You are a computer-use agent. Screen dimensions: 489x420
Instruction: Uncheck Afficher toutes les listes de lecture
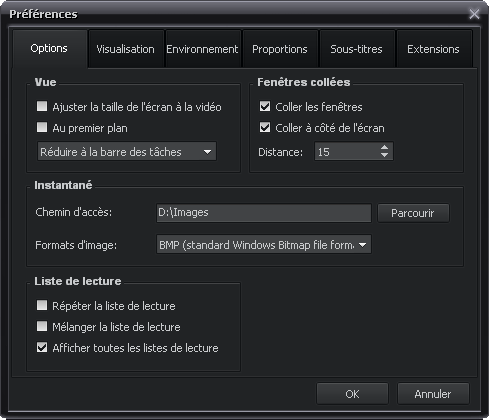[x=42, y=348]
